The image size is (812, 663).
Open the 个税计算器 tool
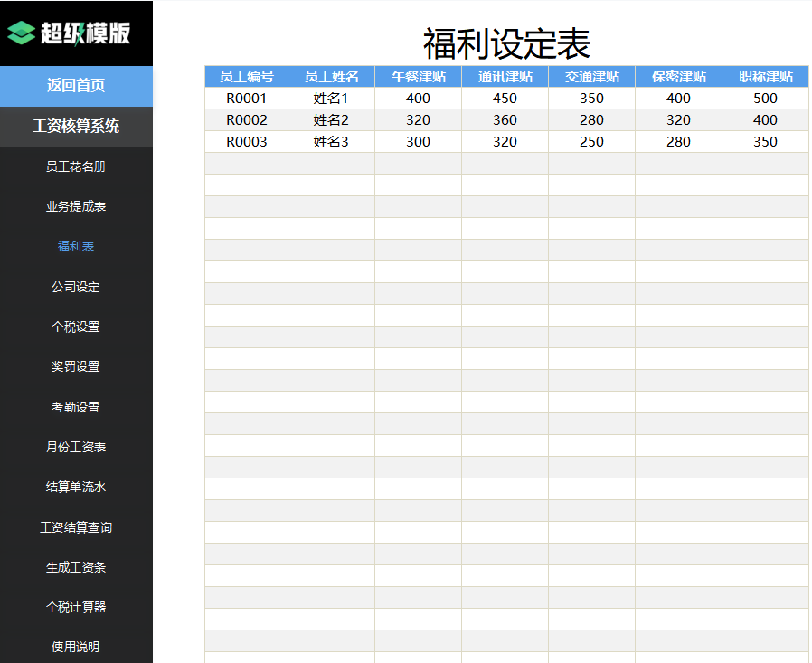tap(77, 607)
